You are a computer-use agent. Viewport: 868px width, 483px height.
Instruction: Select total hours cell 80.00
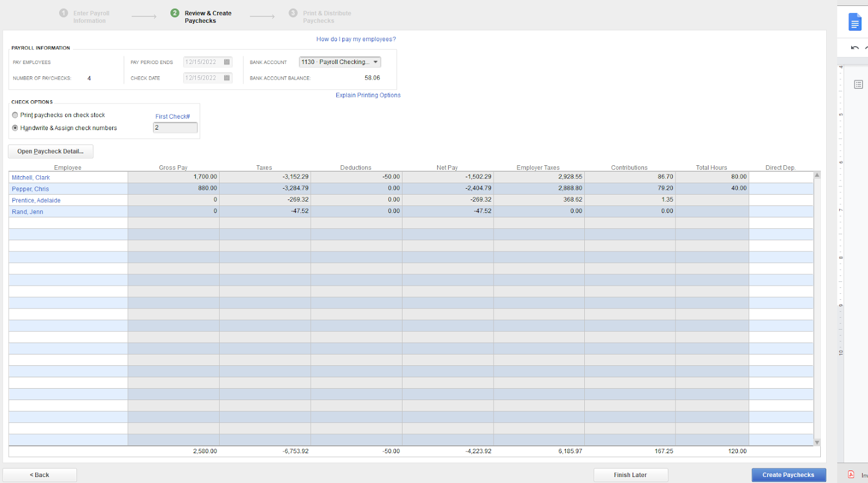click(x=712, y=177)
